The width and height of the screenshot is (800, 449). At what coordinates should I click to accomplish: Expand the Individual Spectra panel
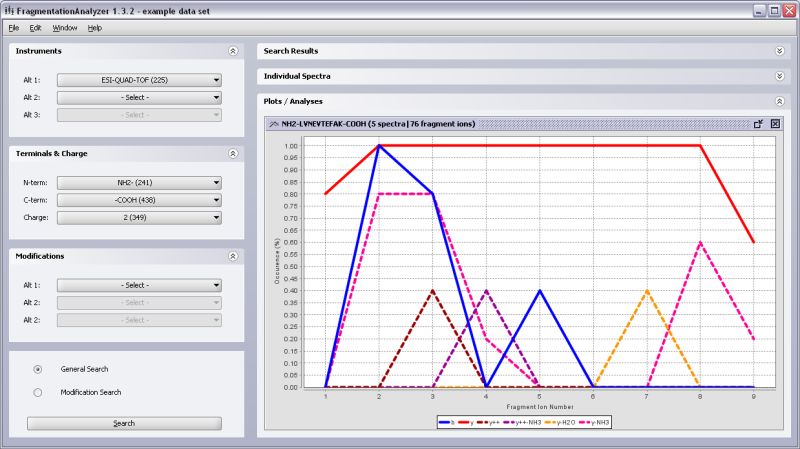click(779, 76)
